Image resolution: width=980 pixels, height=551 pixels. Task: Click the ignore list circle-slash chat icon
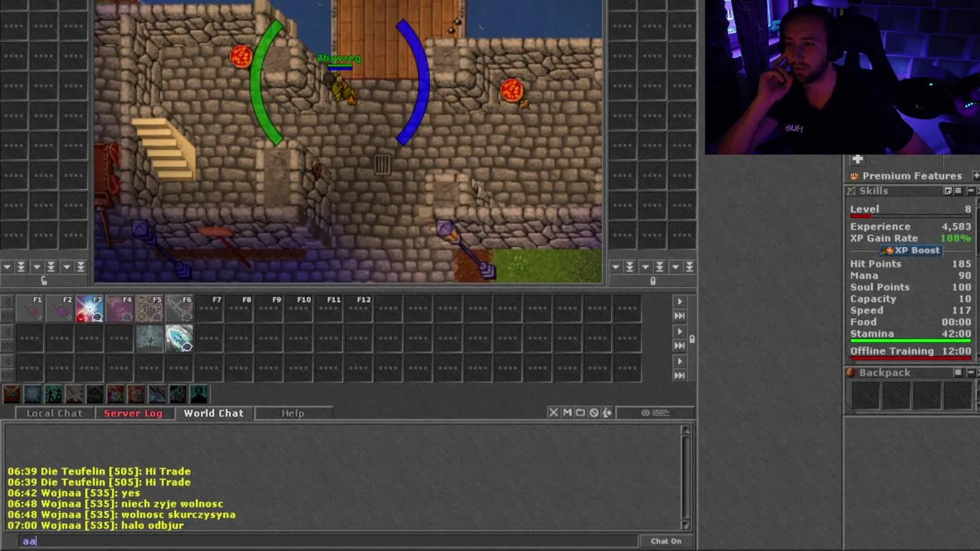tap(593, 412)
